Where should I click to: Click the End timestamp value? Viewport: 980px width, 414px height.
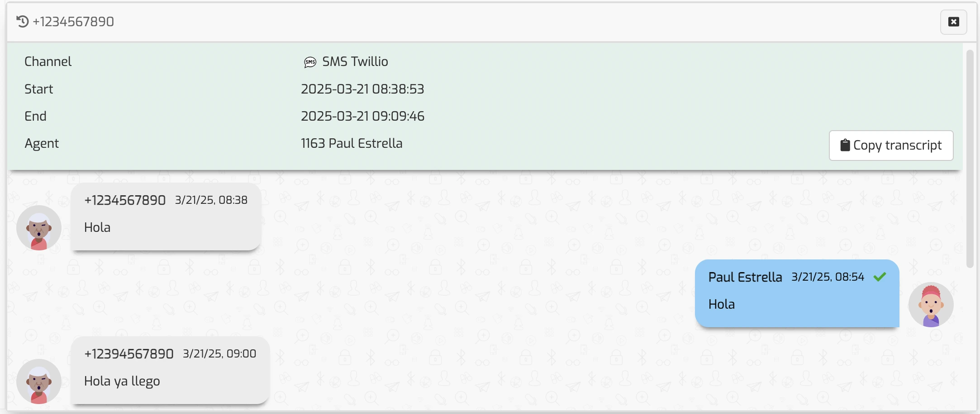tap(362, 116)
